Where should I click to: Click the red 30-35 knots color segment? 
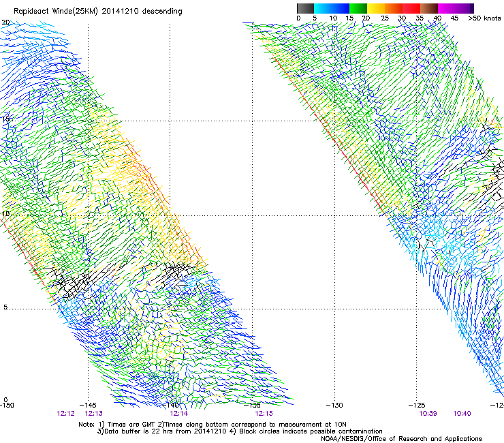coord(411,8)
